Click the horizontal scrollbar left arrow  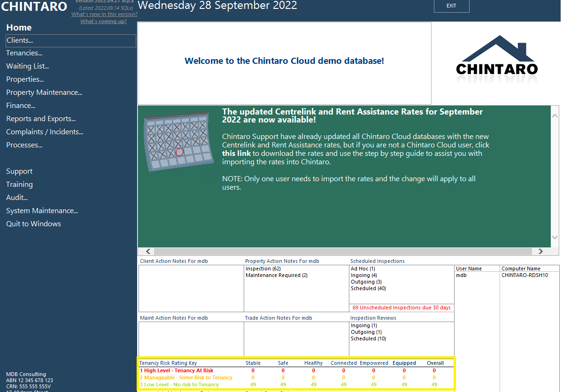click(x=148, y=252)
